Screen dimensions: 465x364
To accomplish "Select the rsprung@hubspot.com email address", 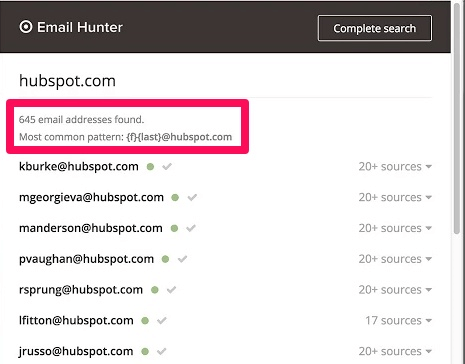I will click(81, 290).
